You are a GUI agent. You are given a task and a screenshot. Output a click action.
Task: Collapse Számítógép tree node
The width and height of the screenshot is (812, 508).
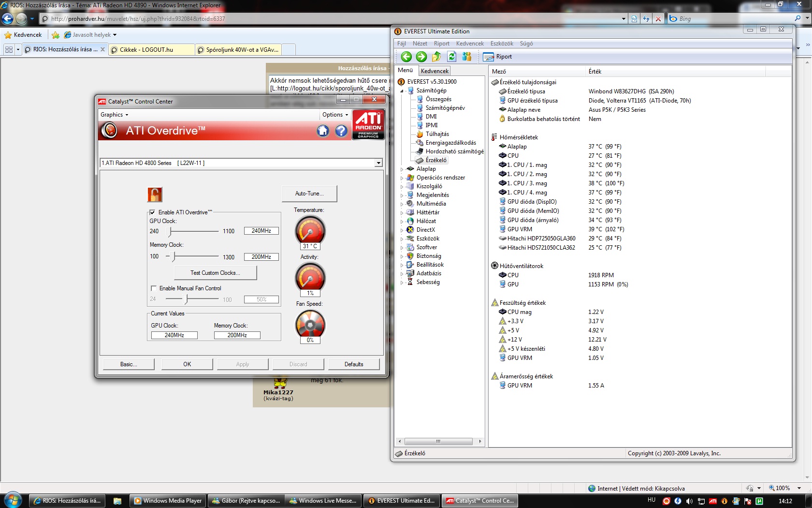click(x=402, y=91)
